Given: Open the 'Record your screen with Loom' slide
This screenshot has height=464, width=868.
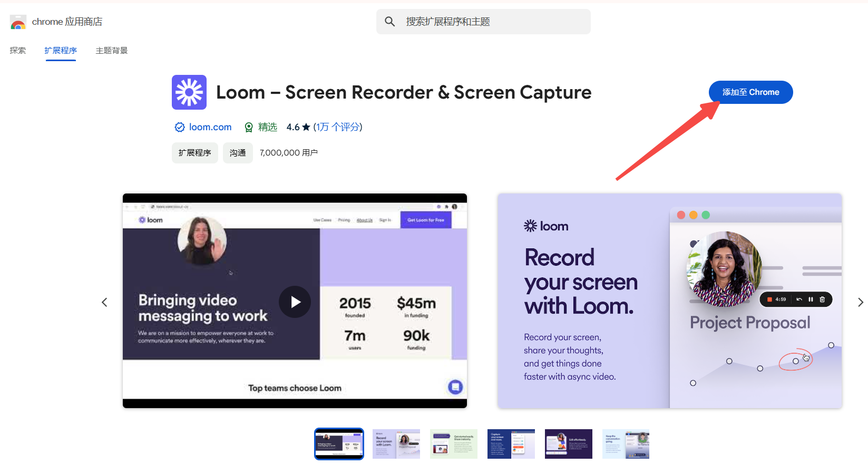Looking at the screenshot, I should (670, 301).
